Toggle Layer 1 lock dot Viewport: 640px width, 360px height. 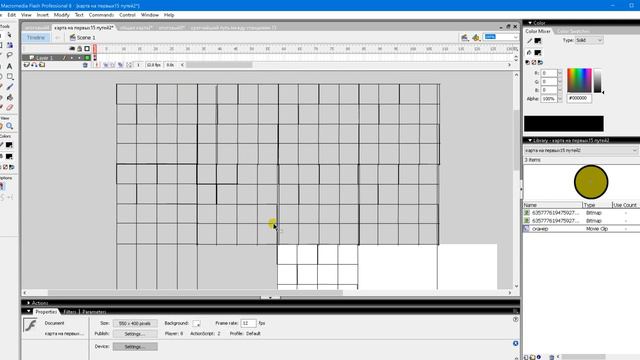point(80,58)
